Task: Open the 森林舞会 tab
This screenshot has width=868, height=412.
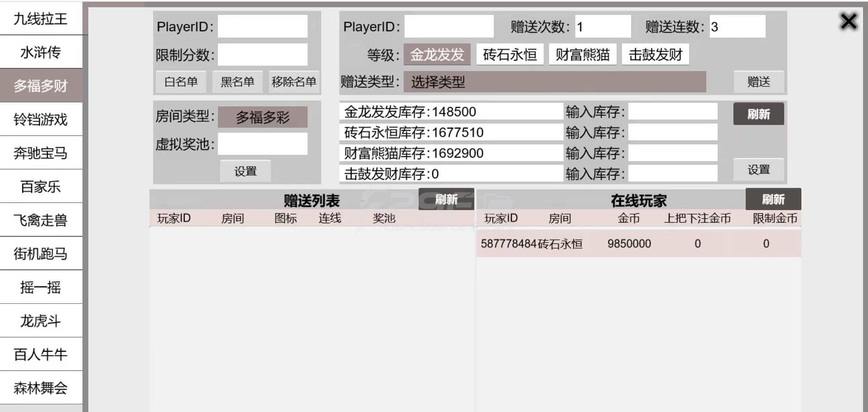Action: pyautogui.click(x=41, y=388)
